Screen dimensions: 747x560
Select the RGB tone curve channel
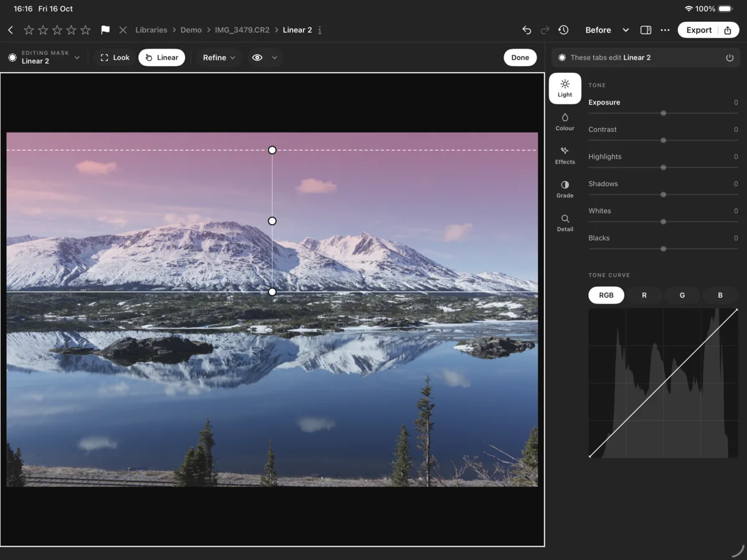(x=606, y=296)
